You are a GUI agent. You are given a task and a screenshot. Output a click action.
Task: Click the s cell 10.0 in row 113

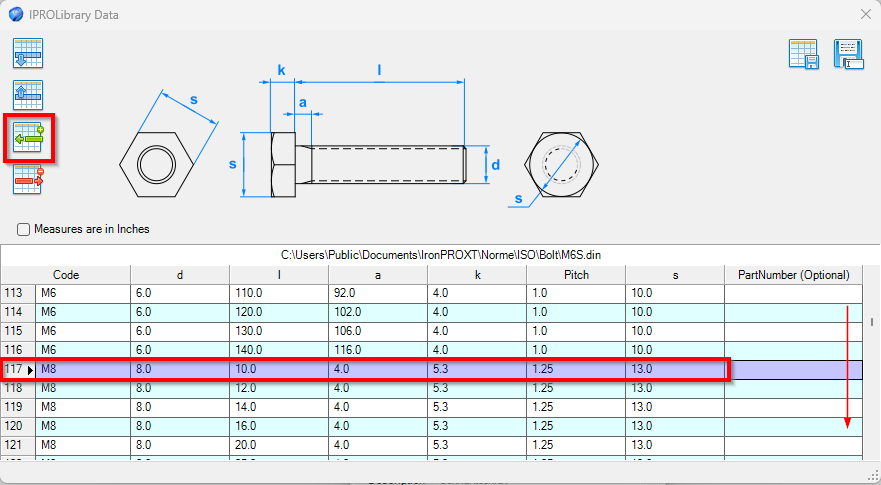pos(674,293)
